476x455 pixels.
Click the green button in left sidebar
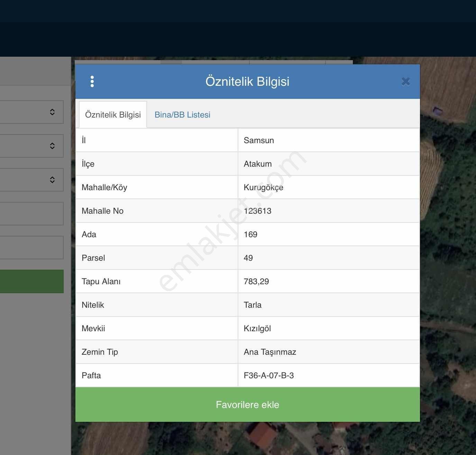pyautogui.click(x=31, y=281)
